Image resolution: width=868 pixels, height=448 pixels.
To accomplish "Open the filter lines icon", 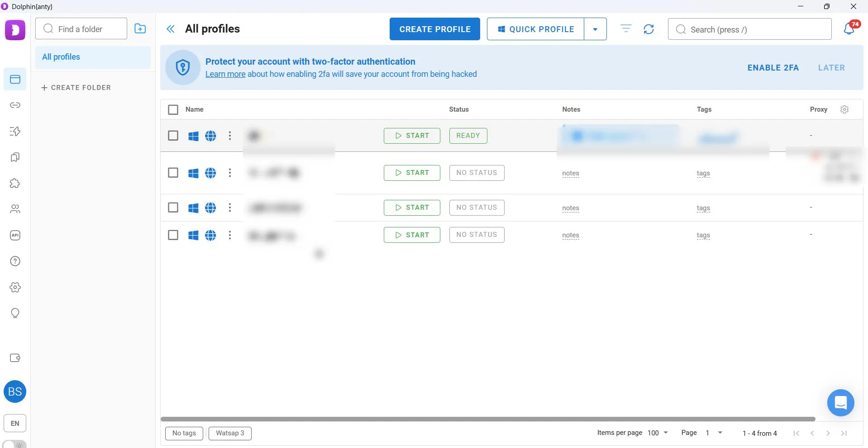I will point(626,29).
